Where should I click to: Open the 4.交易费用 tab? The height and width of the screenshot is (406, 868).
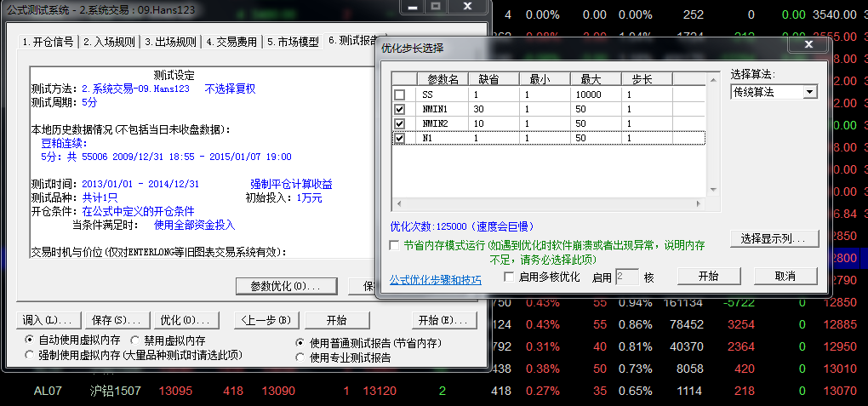point(231,42)
